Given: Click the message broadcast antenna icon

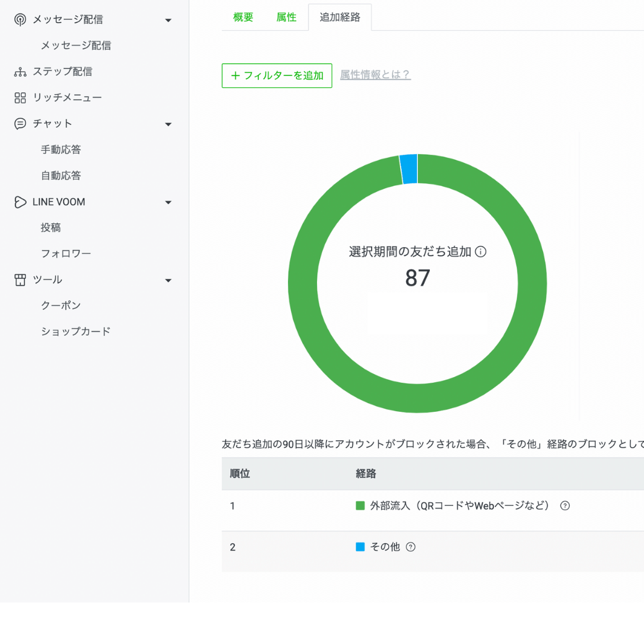Looking at the screenshot, I should [20, 20].
